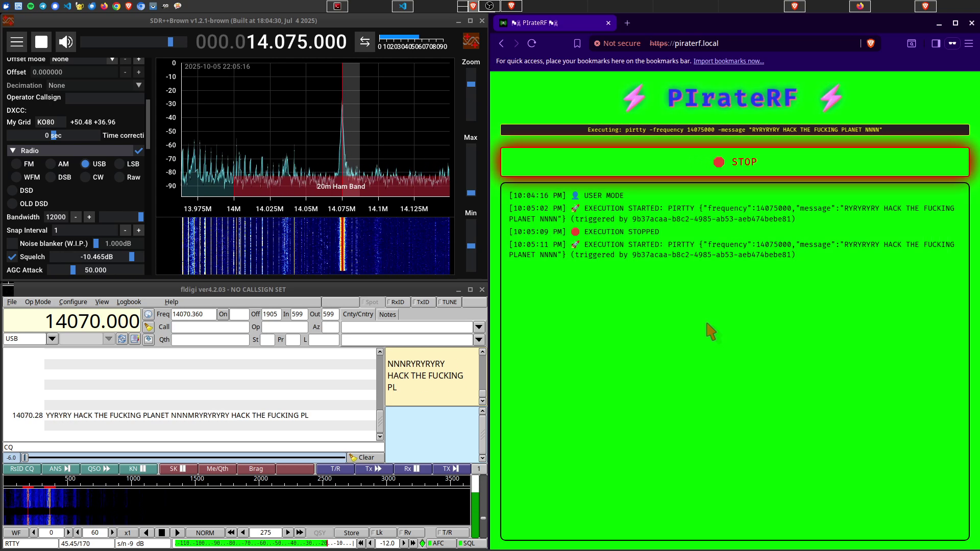Viewport: 980px width, 551px height.
Task: Select the CW mode radio button
Action: tap(85, 177)
